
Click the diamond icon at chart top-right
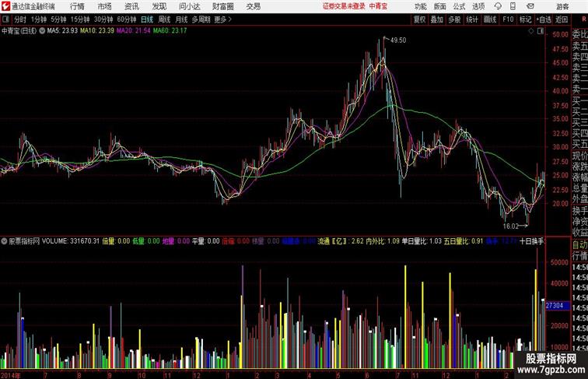tap(531, 31)
